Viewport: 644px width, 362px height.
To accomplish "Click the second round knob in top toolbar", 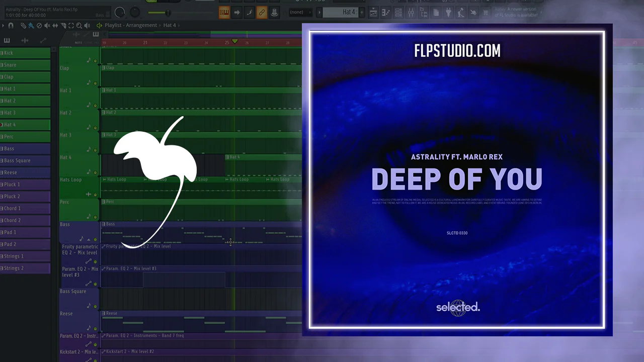I will coord(135,13).
